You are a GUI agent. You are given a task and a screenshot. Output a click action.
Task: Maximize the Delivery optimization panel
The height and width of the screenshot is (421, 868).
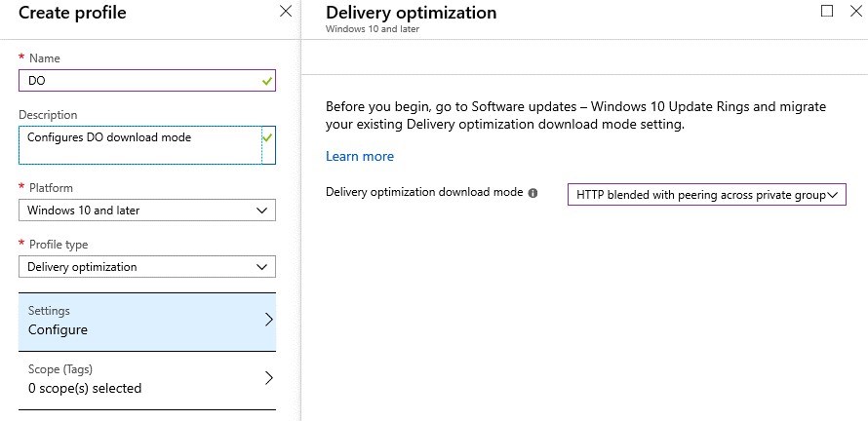click(x=827, y=12)
